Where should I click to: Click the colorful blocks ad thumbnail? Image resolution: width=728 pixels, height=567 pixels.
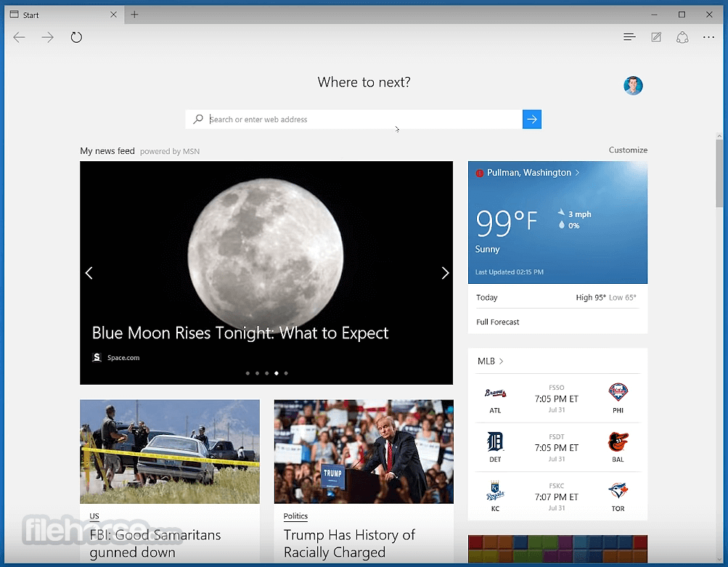coord(557,549)
